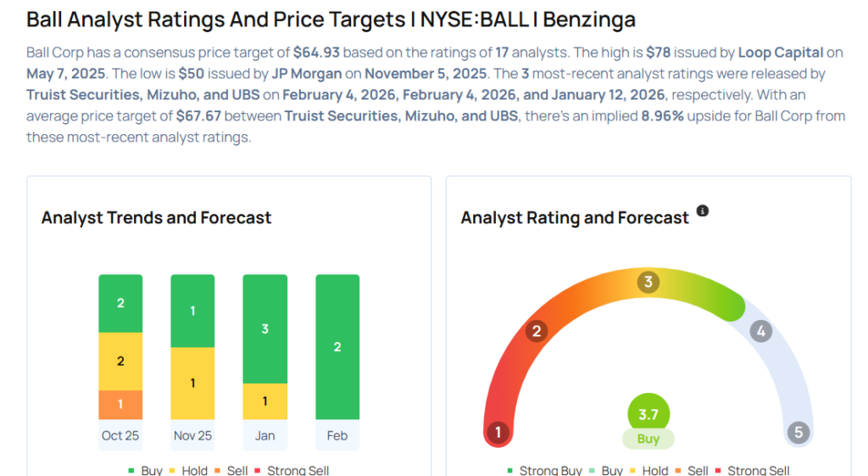Viewport: 868px width, 476px height.
Task: Click the orange Sell segment in the Oct 25 bar
Action: pyautogui.click(x=120, y=404)
